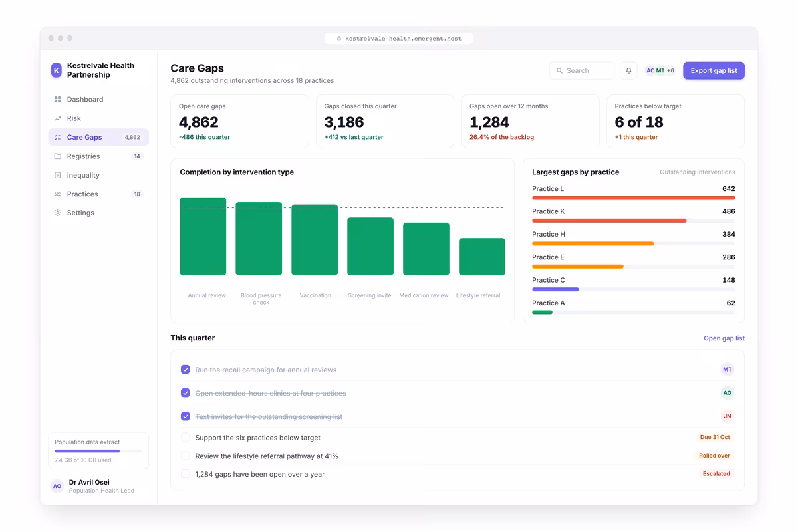This screenshot has height=532, width=798.
Task: Select the Annual review chart bar
Action: pyautogui.click(x=203, y=236)
